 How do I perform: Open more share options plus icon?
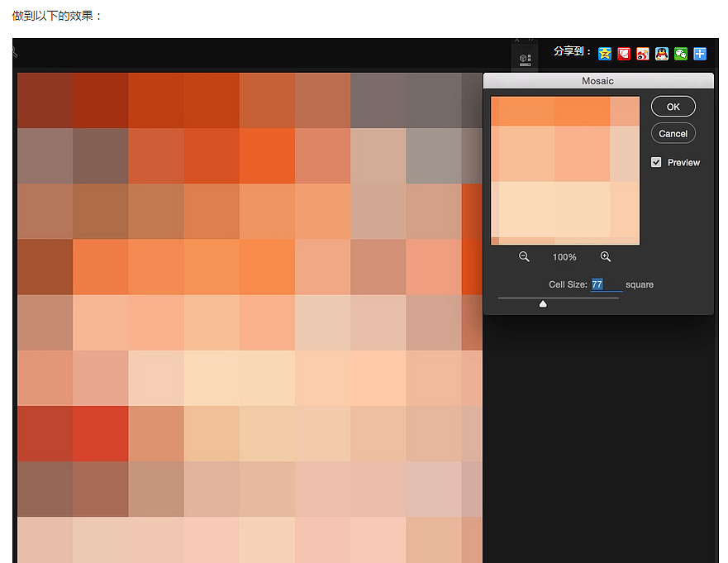pos(700,54)
